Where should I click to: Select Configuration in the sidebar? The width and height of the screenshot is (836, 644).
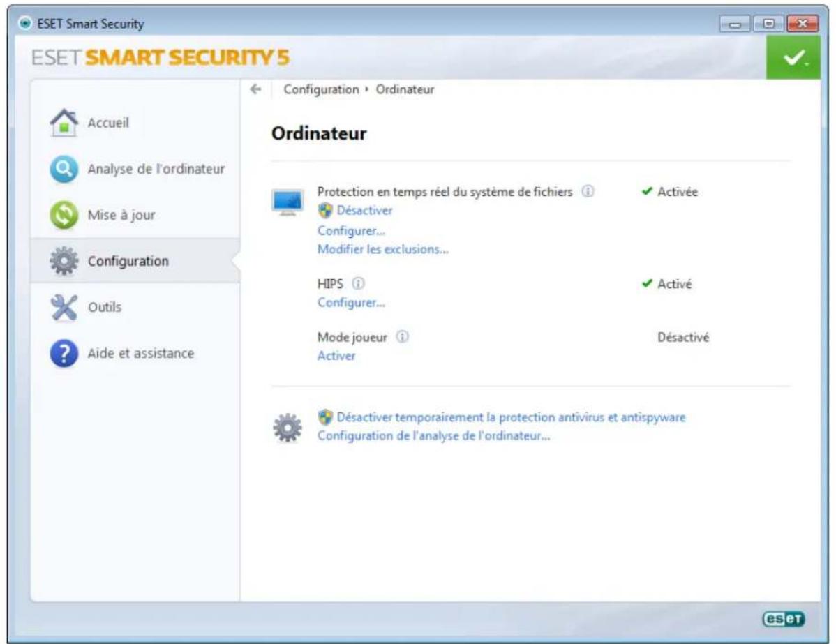click(x=135, y=261)
